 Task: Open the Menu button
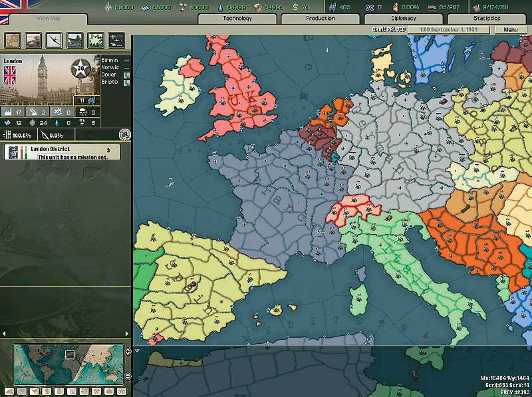[511, 29]
